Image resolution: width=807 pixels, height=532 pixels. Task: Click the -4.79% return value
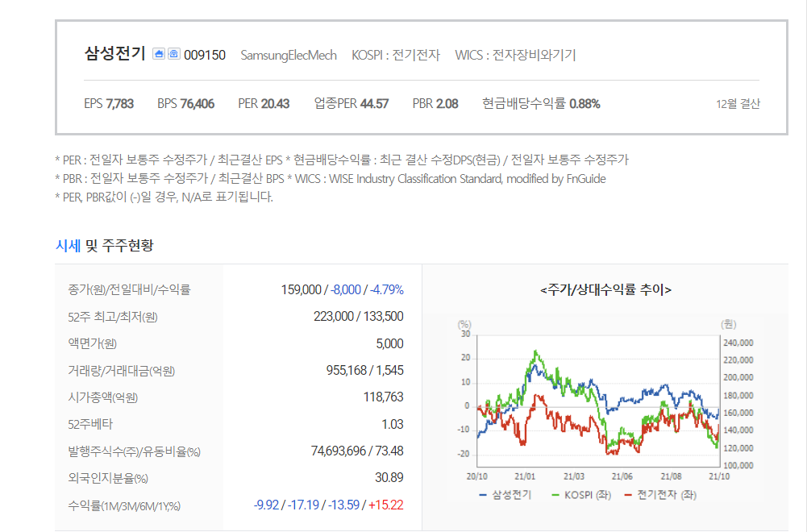tap(386, 289)
